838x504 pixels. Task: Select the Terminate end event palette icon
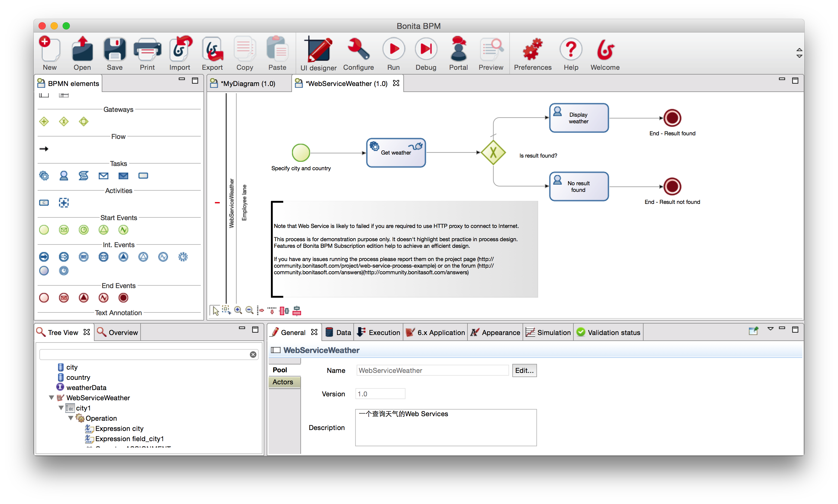point(123,298)
